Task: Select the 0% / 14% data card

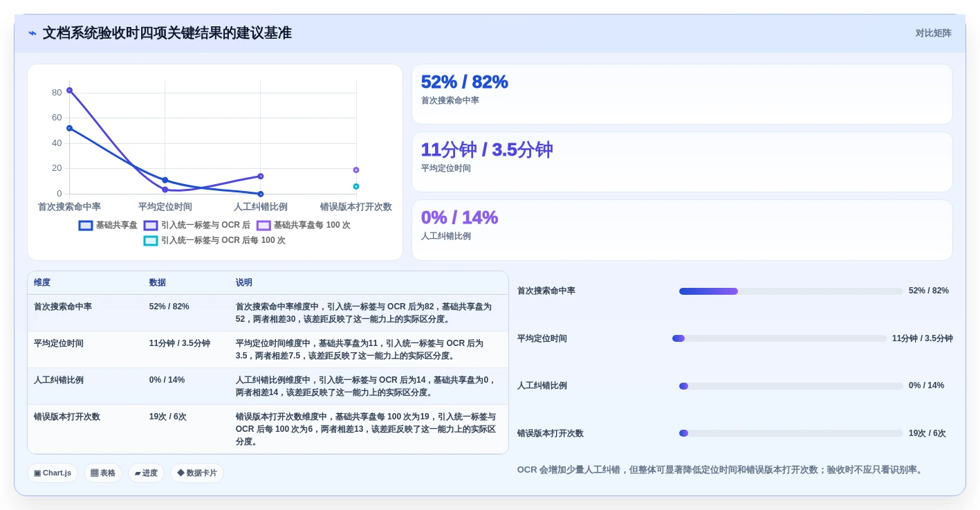Action: point(682,230)
